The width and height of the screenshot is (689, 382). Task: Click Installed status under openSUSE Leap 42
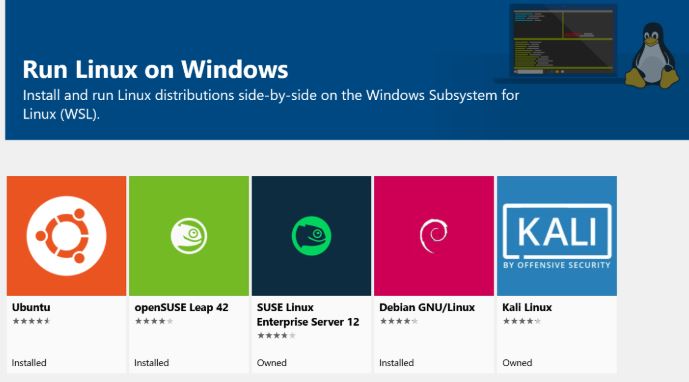(151, 363)
